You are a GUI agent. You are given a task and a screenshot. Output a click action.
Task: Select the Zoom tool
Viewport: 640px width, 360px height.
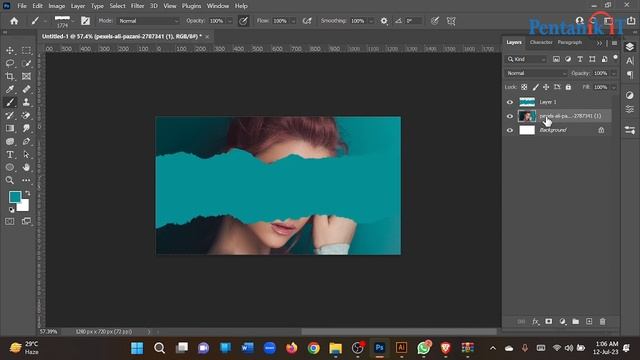pos(10,180)
